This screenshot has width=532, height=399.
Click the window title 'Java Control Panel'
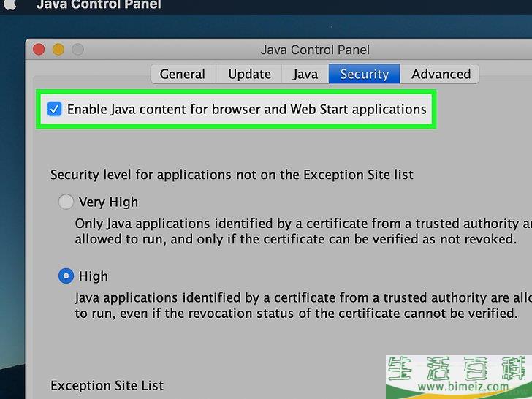tap(315, 50)
